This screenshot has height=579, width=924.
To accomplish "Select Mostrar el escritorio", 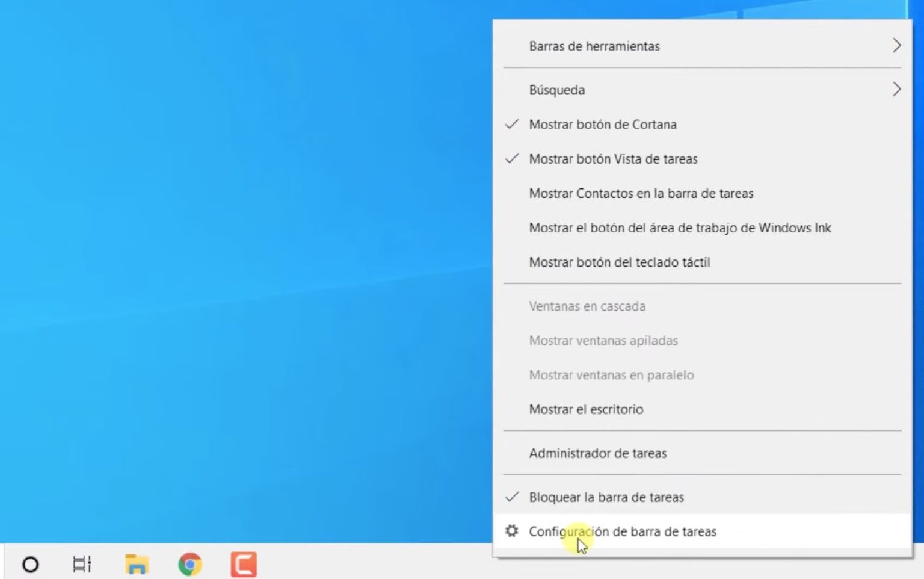I will (x=586, y=409).
